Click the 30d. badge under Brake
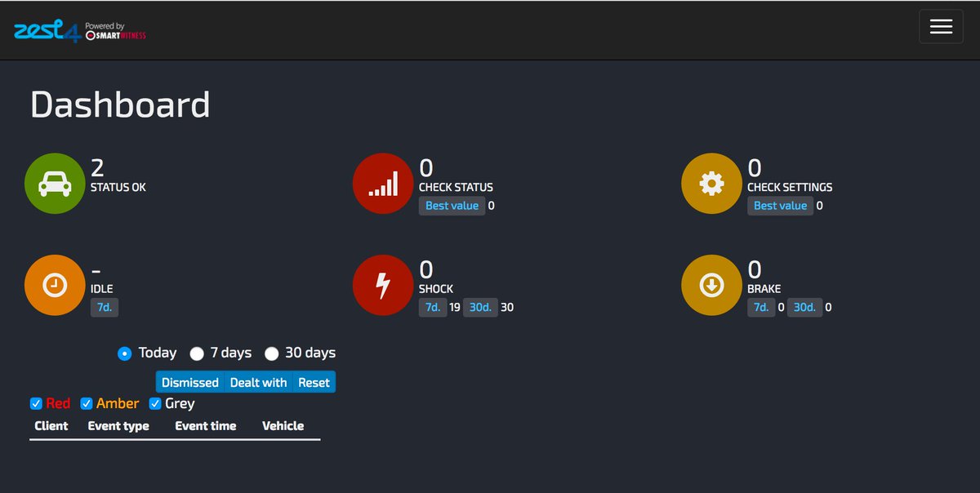Screen dimensions: 980x493 (805, 308)
